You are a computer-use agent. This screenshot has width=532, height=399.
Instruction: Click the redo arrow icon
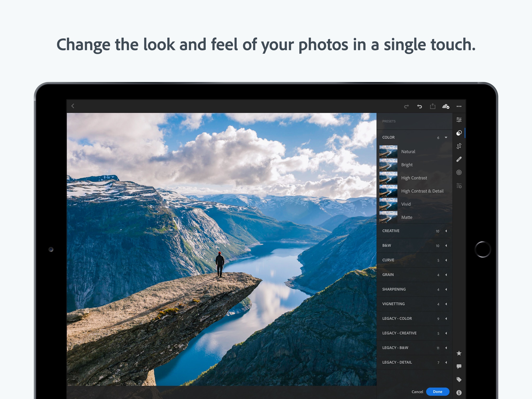[407, 106]
